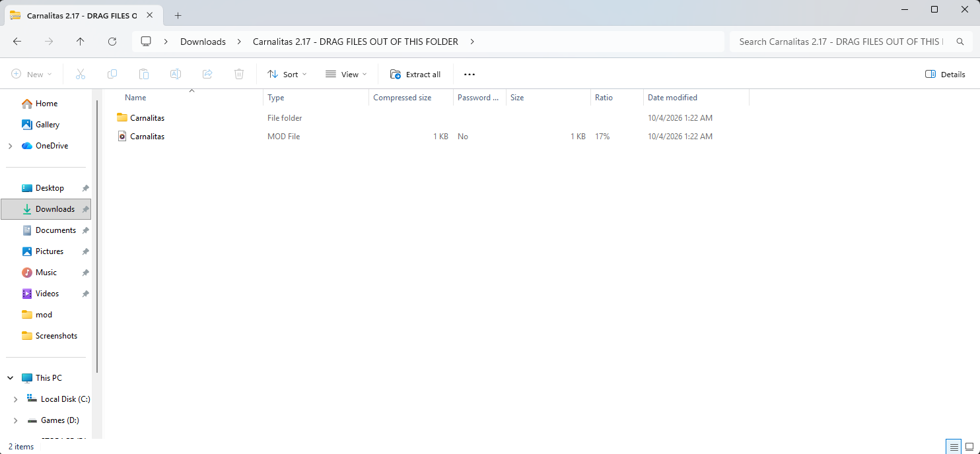
Task: Unpin Pictures from quick access
Action: click(x=85, y=251)
